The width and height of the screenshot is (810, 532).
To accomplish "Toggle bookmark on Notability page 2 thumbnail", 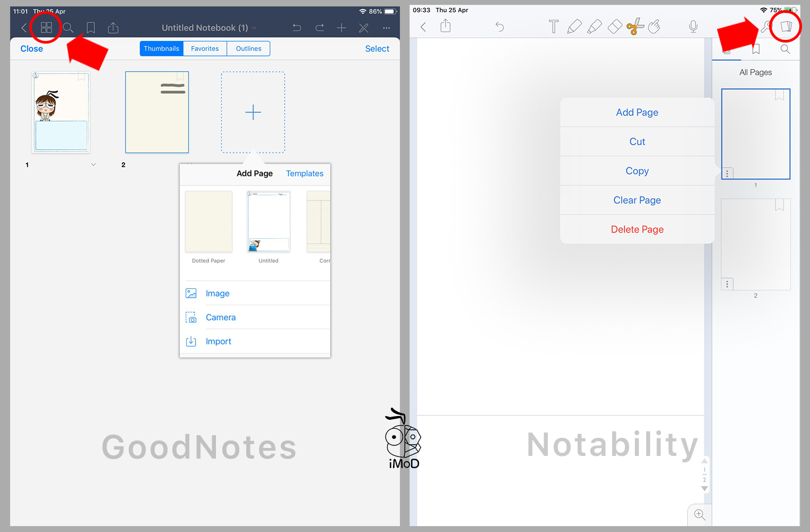I will (779, 205).
